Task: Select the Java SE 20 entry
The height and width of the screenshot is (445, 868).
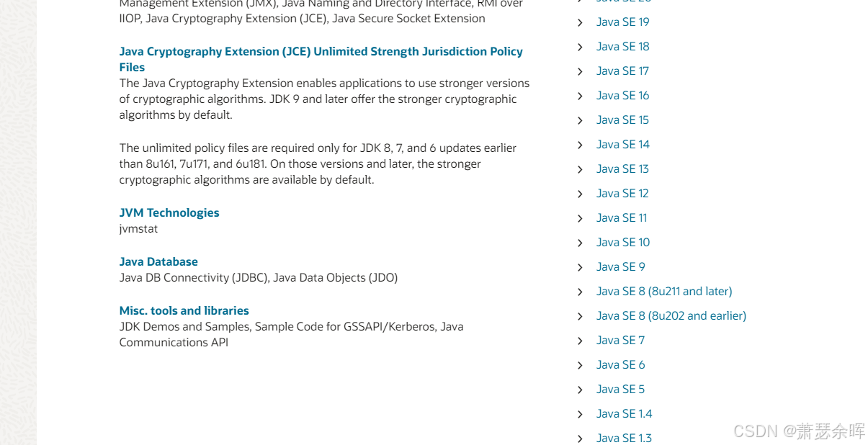Action: click(x=622, y=2)
